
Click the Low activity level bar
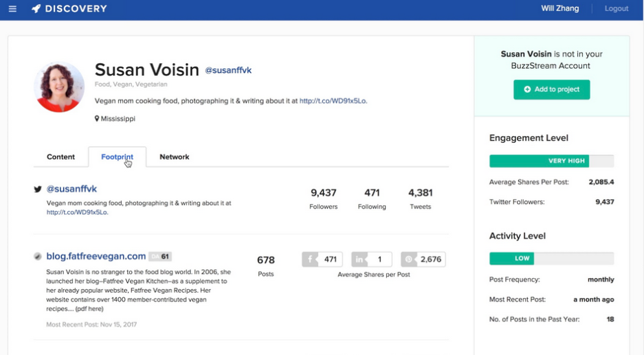point(552,259)
